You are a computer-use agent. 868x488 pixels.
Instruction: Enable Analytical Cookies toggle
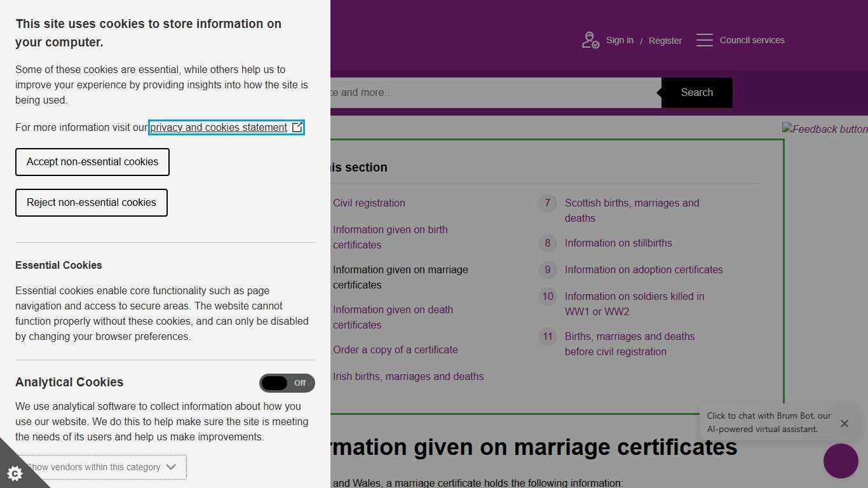click(x=287, y=383)
